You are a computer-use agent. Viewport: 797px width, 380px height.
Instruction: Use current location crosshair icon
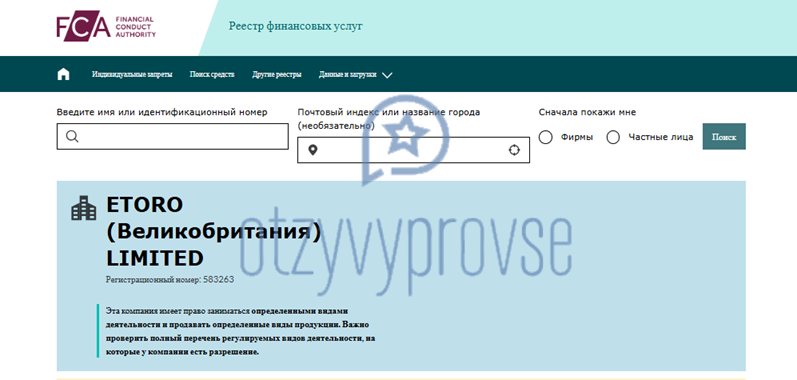point(514,150)
